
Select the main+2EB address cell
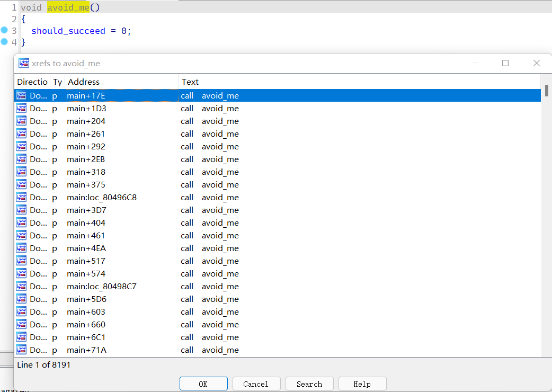pyautogui.click(x=122, y=159)
